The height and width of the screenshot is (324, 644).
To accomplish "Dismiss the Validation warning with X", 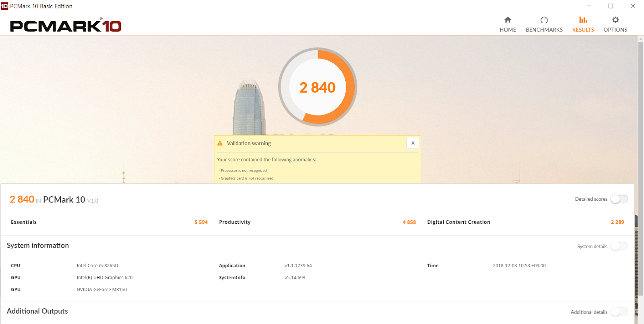I will [413, 143].
